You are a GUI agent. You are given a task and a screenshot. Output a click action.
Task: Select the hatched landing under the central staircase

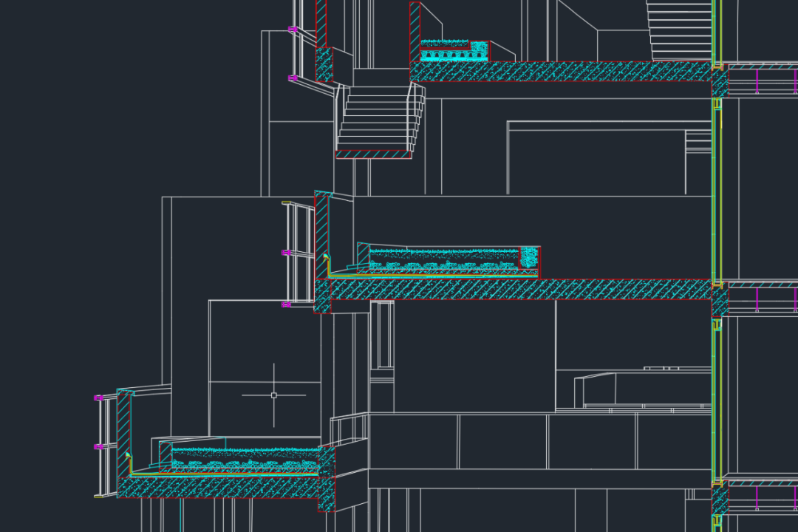[x=374, y=154]
